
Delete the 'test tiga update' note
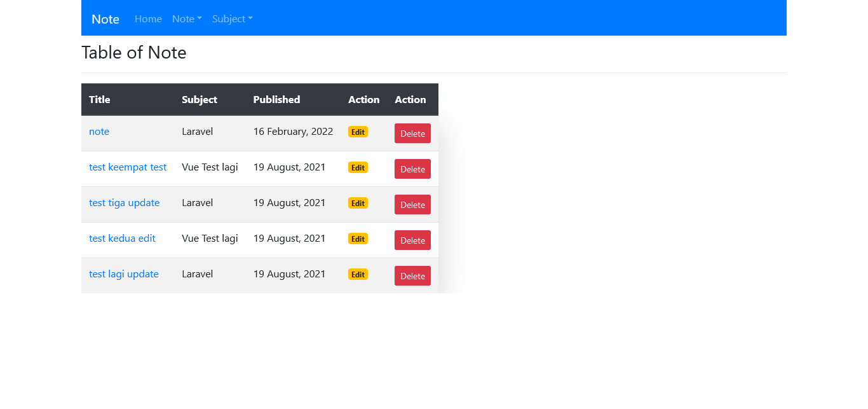[412, 205]
